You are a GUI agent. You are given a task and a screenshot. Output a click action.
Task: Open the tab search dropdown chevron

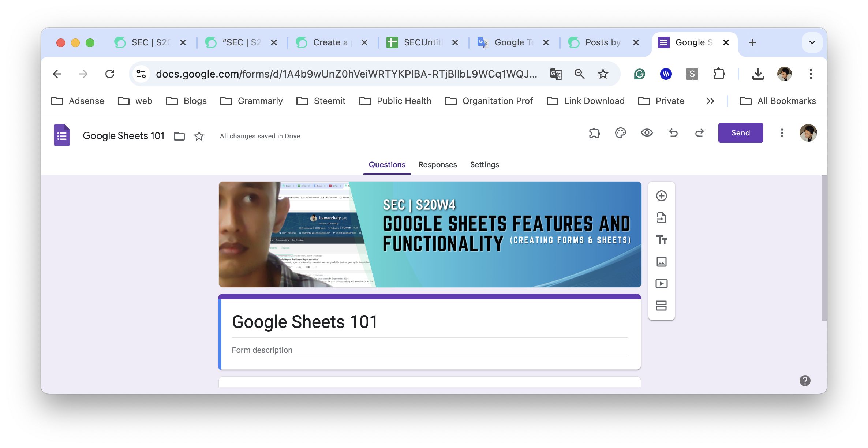click(812, 42)
